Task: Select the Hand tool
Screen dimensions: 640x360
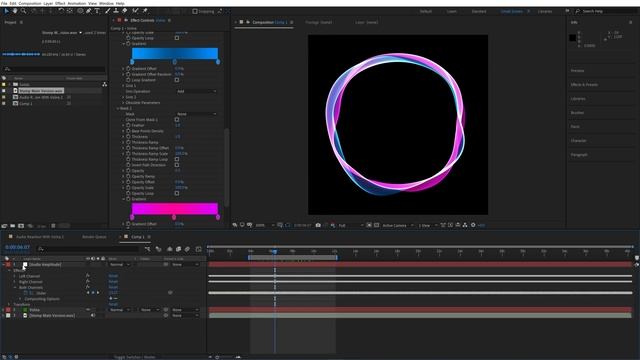Action: (x=15, y=11)
